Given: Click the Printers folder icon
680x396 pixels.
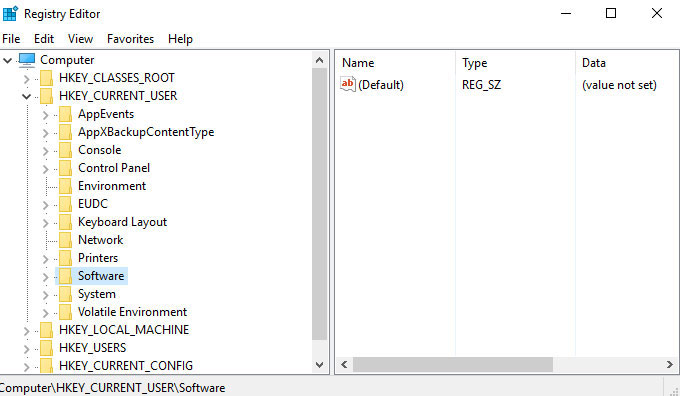Looking at the screenshot, I should tap(65, 258).
